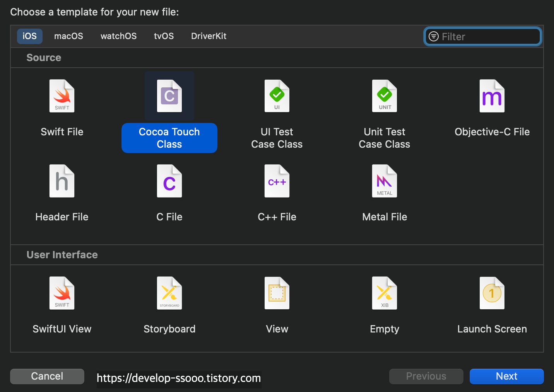
Task: Select the Header File template icon
Action: pyautogui.click(x=62, y=181)
